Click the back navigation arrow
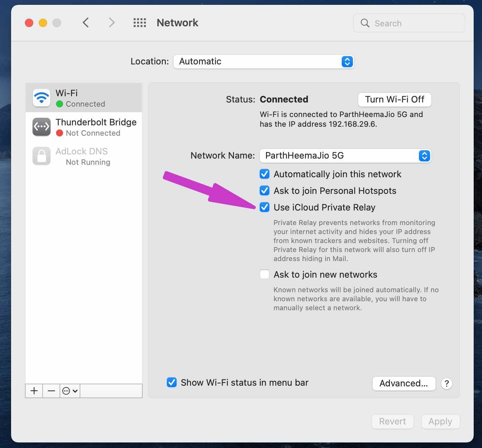This screenshot has height=448, width=482. coord(86,23)
